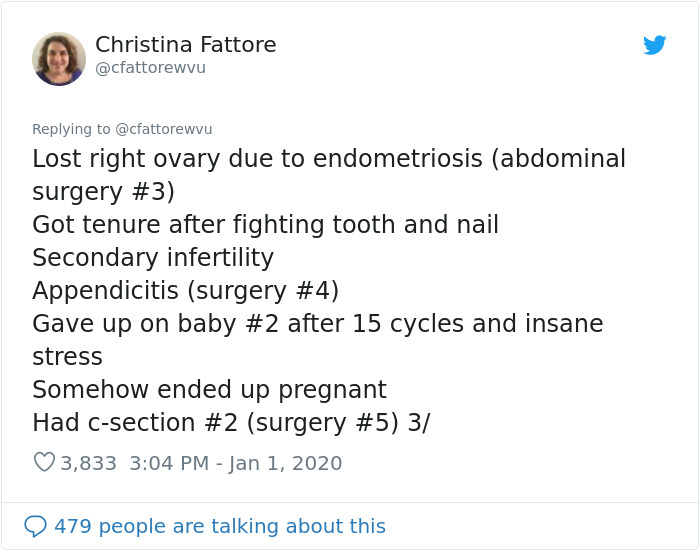Image resolution: width=700 pixels, height=551 pixels.
Task: Open "479 people are talking about this"
Action: pos(220,526)
